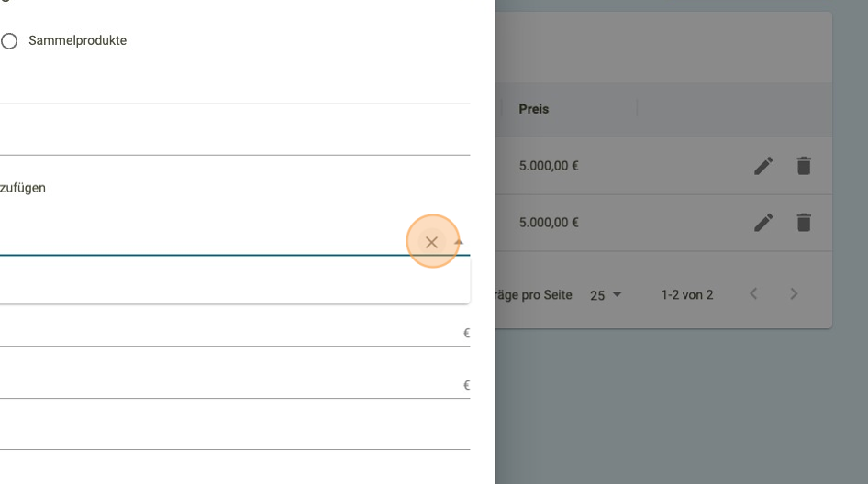
Task: Open the rows-per-page dropdown showing 25
Action: click(606, 295)
